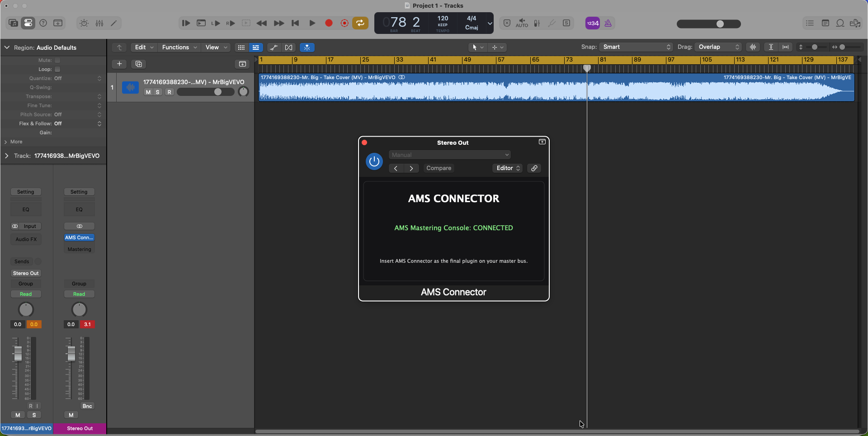
Task: Toggle the count-in 1234 button
Action: (593, 23)
